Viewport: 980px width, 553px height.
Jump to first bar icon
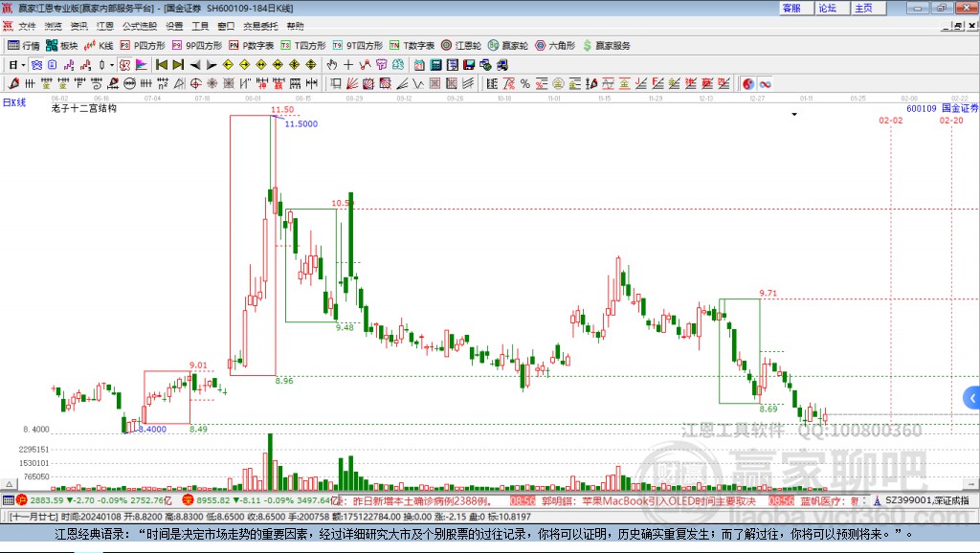[x=161, y=65]
